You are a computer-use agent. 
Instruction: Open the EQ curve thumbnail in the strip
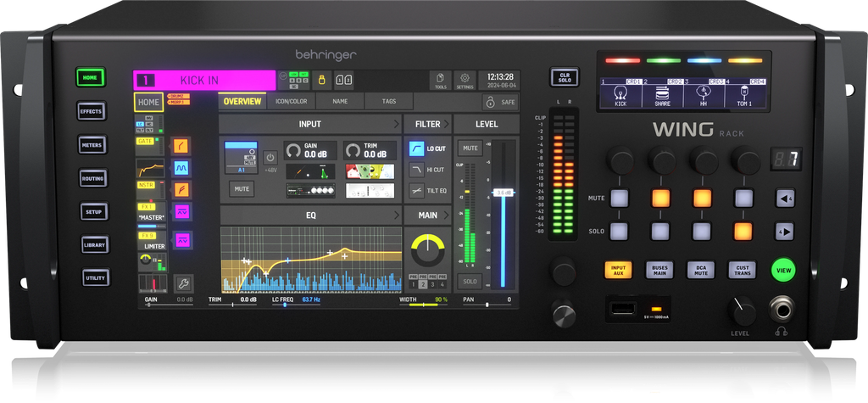[150, 168]
